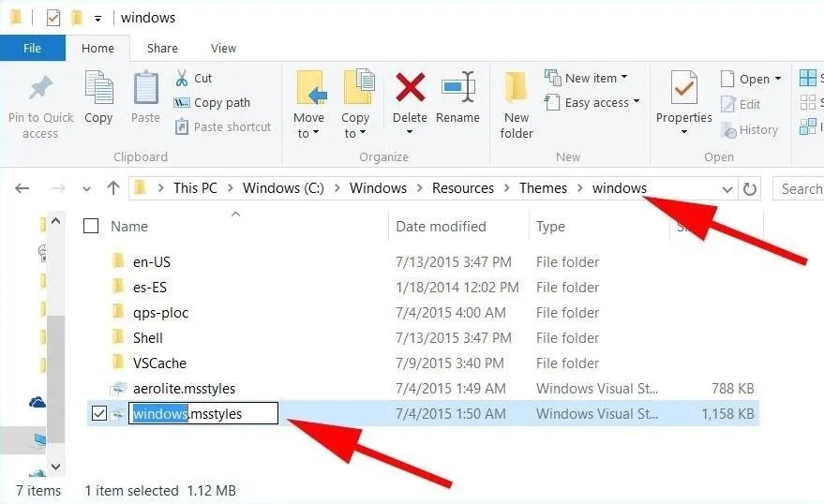824x504 pixels.
Task: Select Copy path in ribbon
Action: (x=212, y=102)
